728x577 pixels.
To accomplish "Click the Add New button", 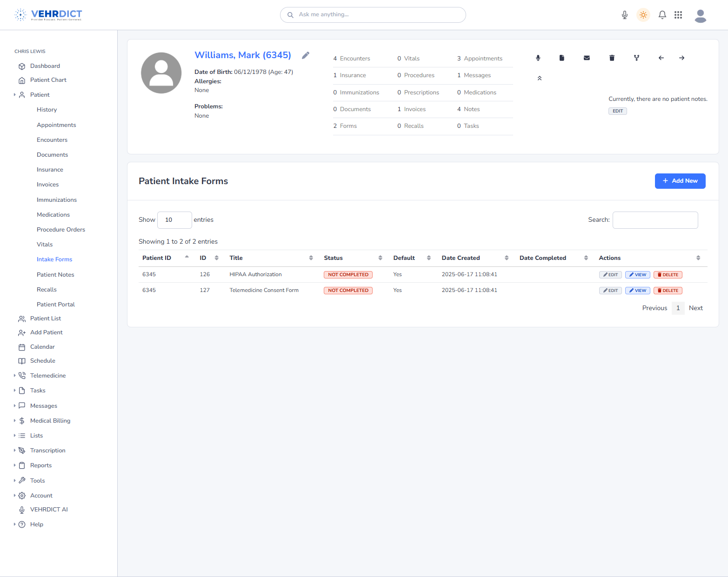I will [680, 181].
